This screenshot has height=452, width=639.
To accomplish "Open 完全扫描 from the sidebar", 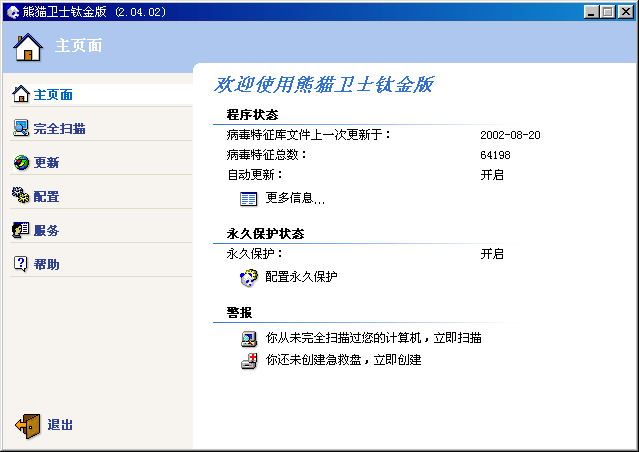I will pos(59,129).
